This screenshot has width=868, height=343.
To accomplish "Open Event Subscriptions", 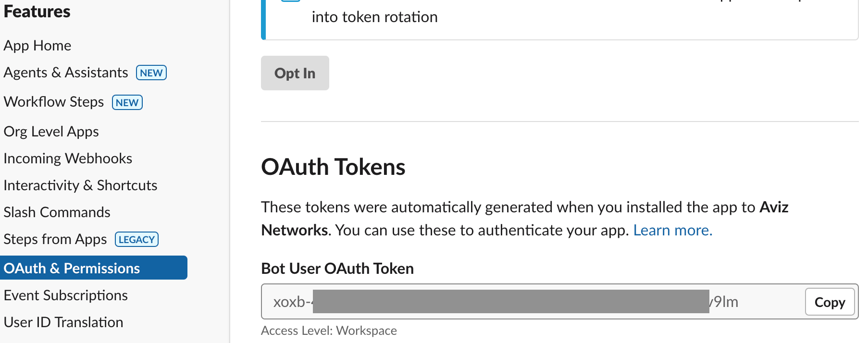I will coord(66,295).
